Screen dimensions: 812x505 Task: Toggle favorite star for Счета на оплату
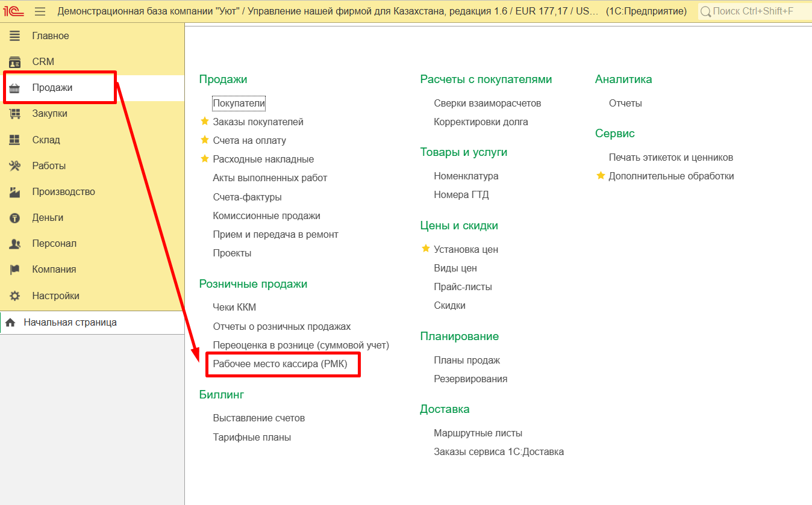204,140
